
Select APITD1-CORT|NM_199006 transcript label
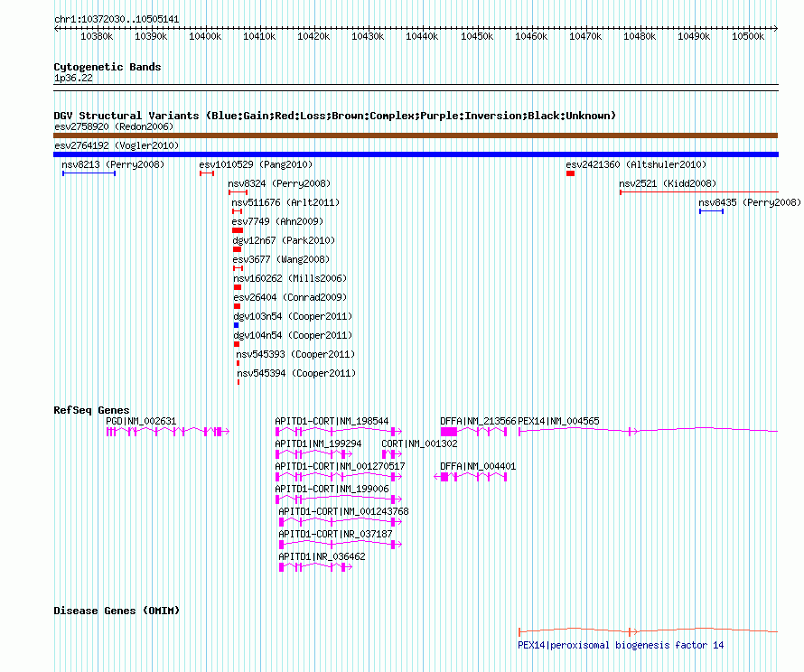click(x=332, y=489)
